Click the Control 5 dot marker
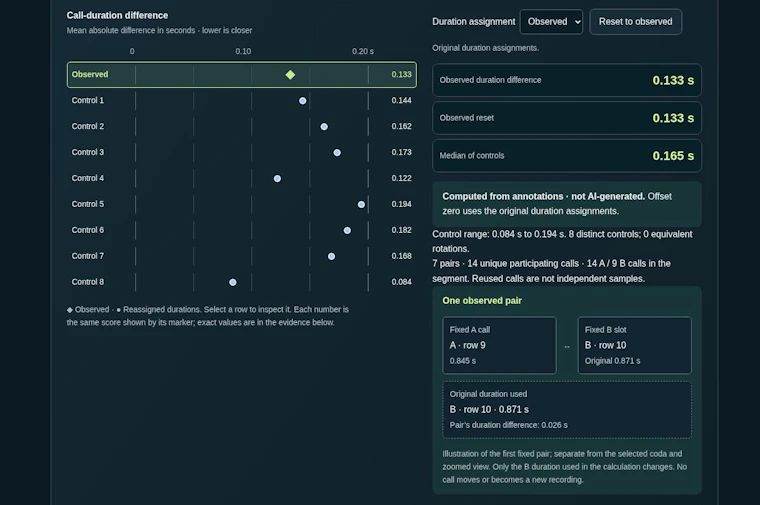This screenshot has width=760, height=505. tap(361, 205)
